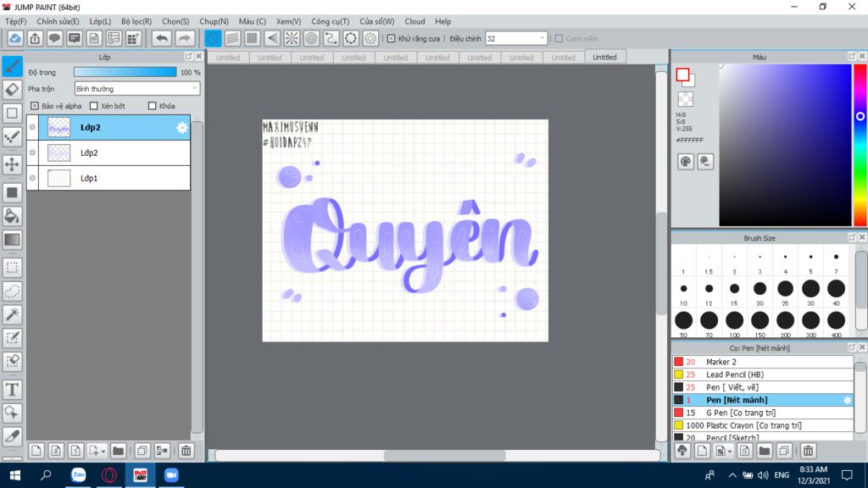
Task: Duplicate layer icon in layer panel
Action: (142, 451)
